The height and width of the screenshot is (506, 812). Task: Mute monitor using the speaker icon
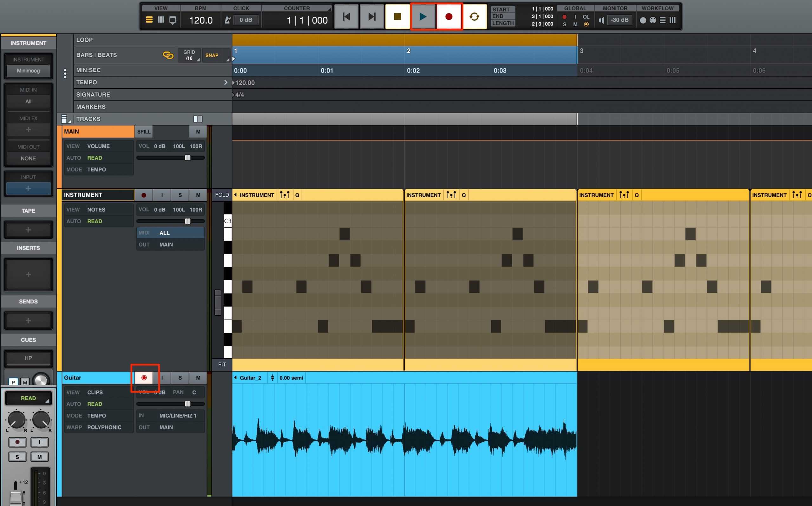pyautogui.click(x=601, y=20)
